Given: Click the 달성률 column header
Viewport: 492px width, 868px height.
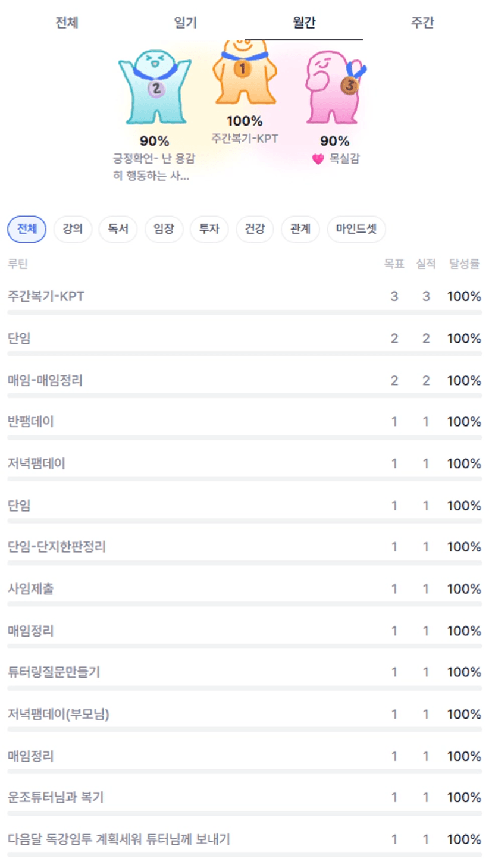Looking at the screenshot, I should tap(464, 264).
